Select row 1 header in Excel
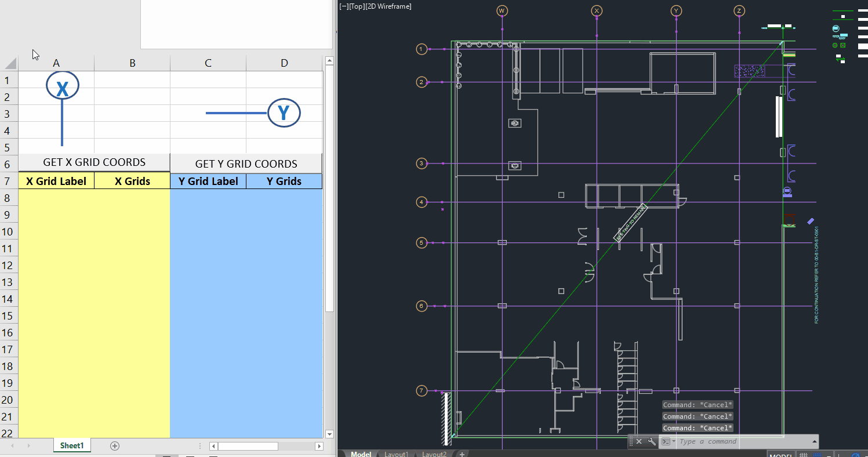868x457 pixels. (x=9, y=79)
